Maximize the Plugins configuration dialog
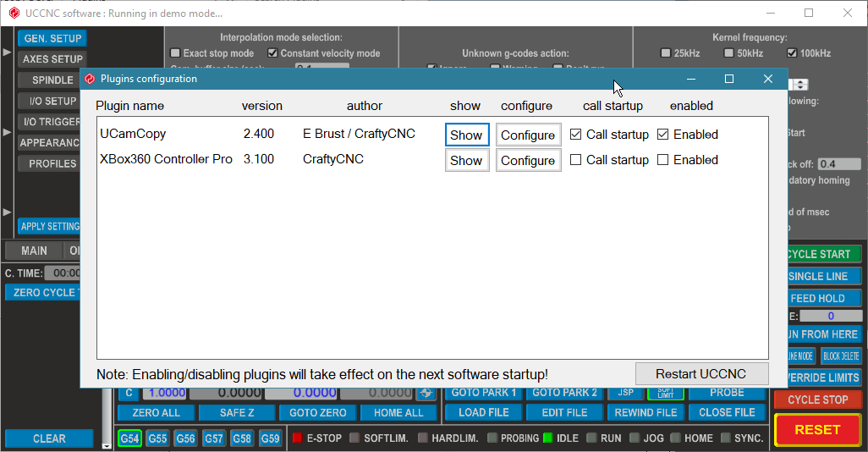The height and width of the screenshot is (452, 868). tap(729, 79)
